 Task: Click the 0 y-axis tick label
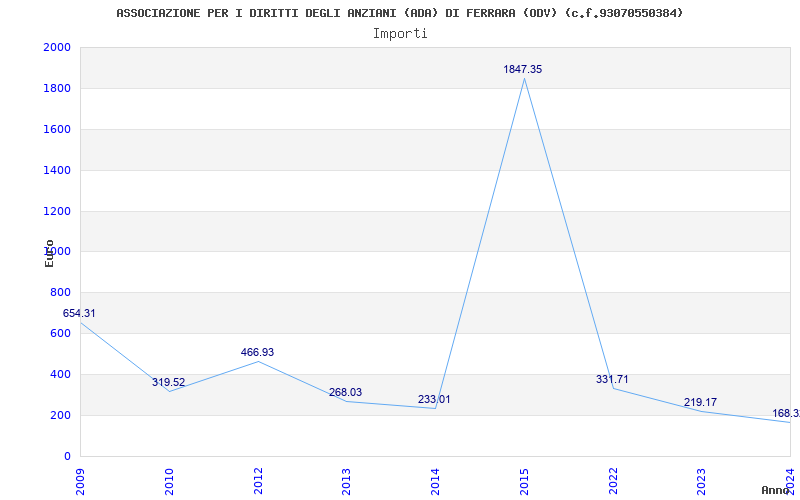pyautogui.click(x=67, y=456)
